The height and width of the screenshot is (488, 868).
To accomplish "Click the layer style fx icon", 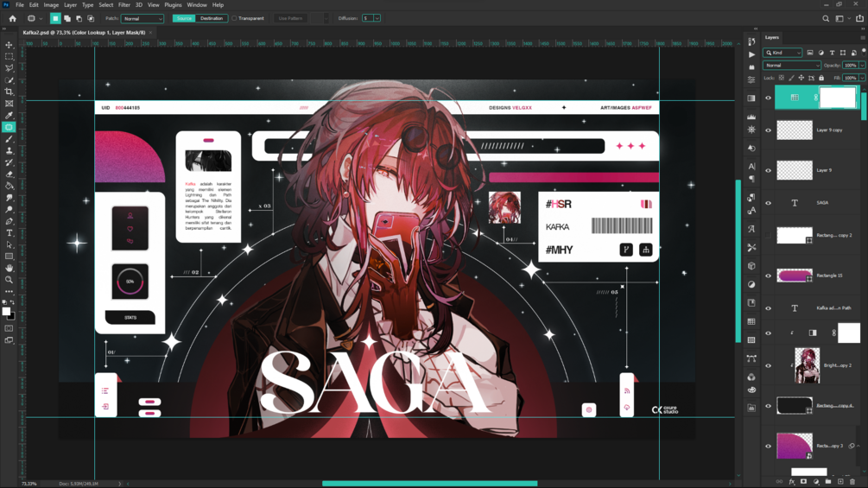I will click(x=792, y=482).
